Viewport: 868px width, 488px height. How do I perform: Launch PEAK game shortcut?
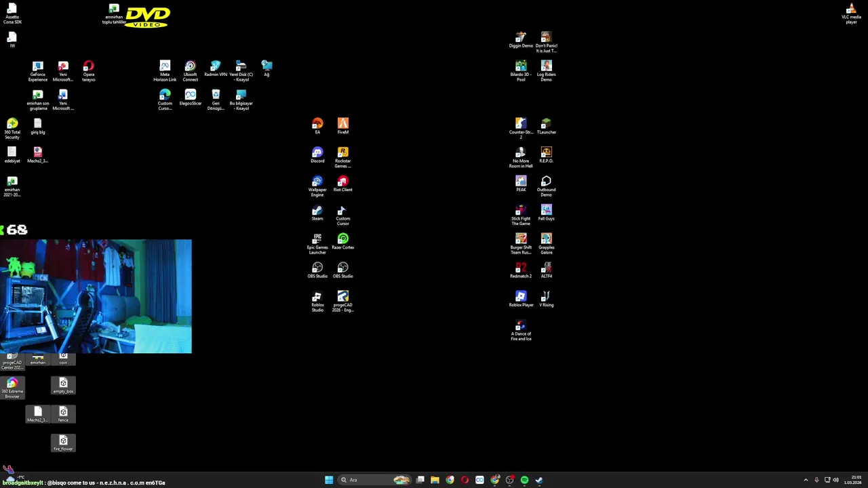click(x=521, y=184)
